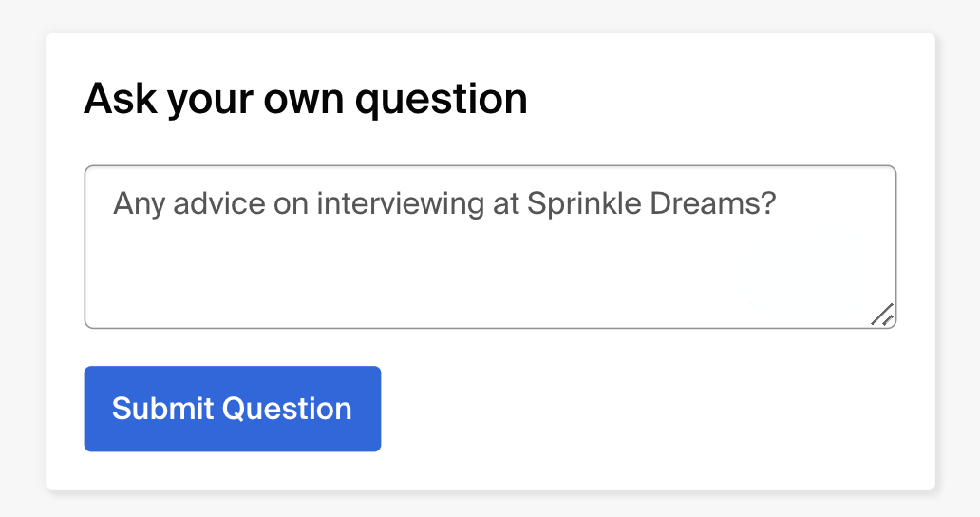Place cursor in the interview advice textbox
The image size is (980, 517).
click(x=490, y=257)
